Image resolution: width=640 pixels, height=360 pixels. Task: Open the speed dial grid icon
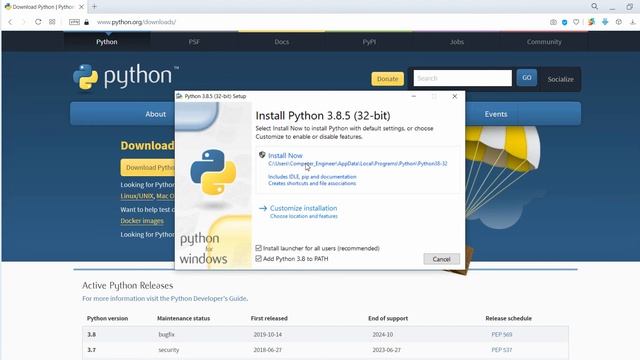pos(52,22)
